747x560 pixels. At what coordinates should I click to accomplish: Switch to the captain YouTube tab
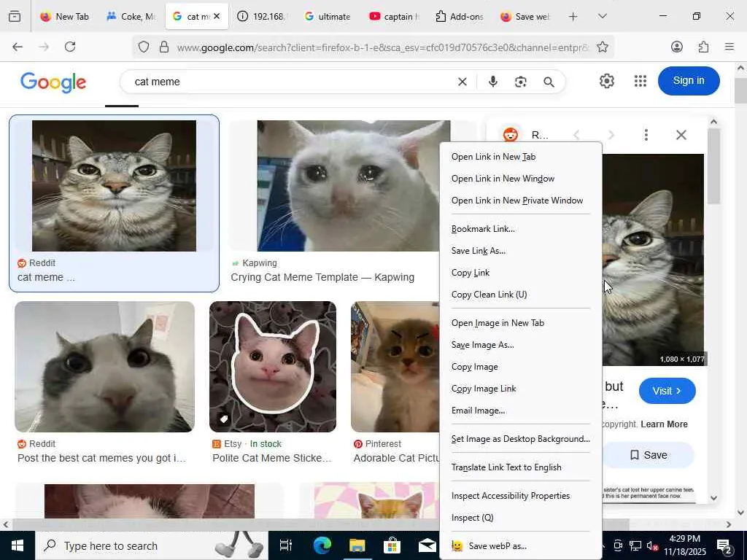(x=395, y=17)
